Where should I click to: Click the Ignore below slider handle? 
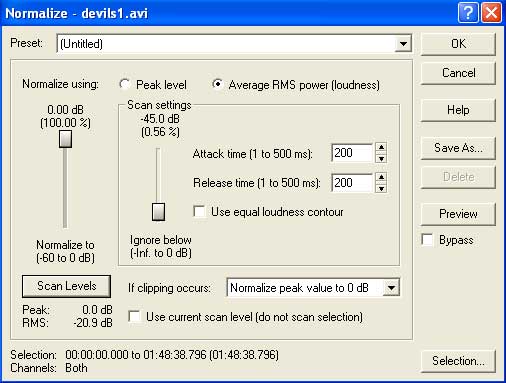[158, 212]
